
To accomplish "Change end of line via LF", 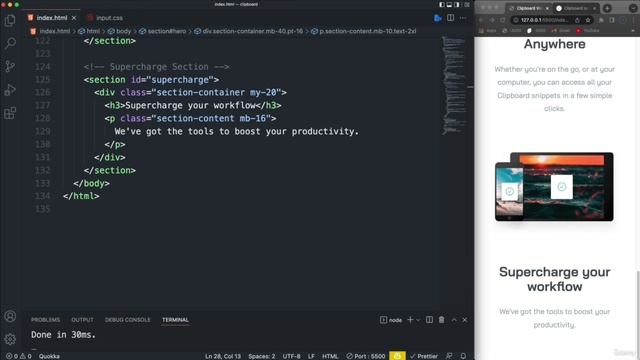I will (x=311, y=356).
